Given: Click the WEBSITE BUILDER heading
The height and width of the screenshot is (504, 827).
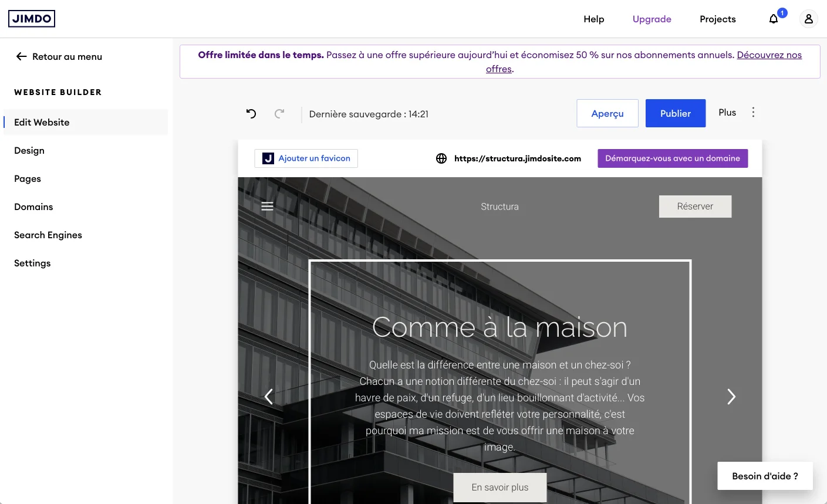Looking at the screenshot, I should [x=58, y=92].
